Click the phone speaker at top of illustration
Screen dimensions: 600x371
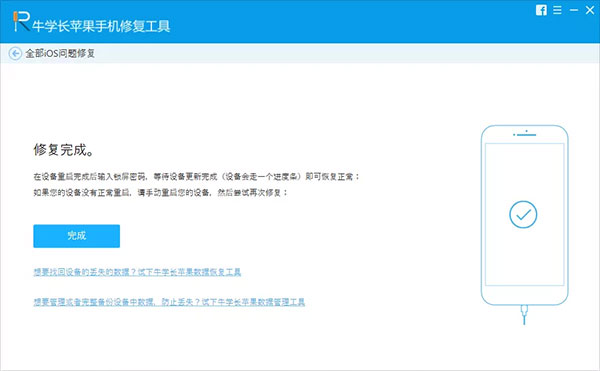(x=525, y=135)
